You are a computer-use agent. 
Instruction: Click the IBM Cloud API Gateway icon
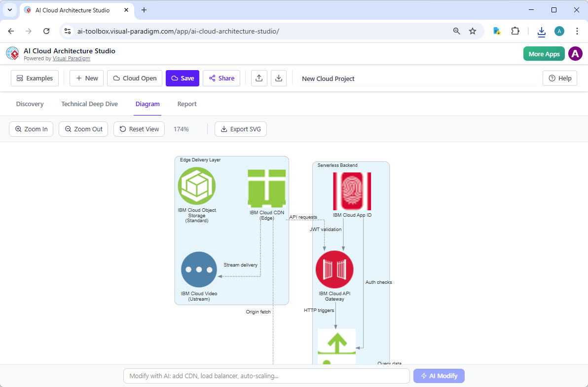334,270
